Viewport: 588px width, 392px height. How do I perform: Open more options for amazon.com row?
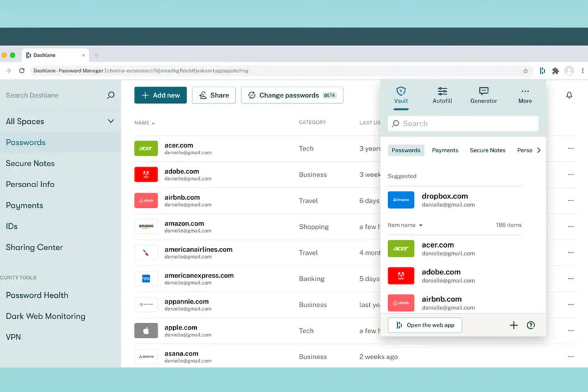coord(571,226)
